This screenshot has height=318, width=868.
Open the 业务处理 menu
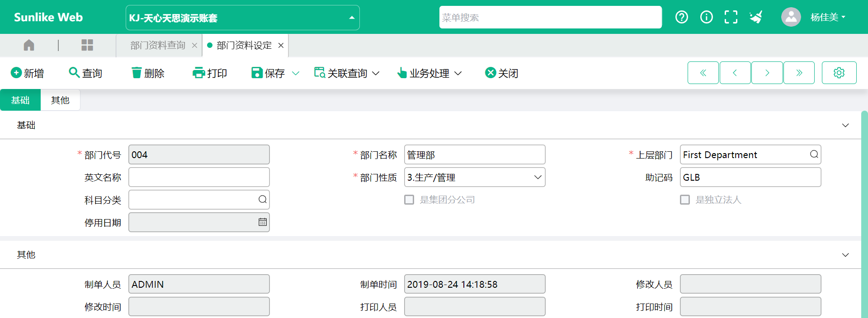click(429, 73)
